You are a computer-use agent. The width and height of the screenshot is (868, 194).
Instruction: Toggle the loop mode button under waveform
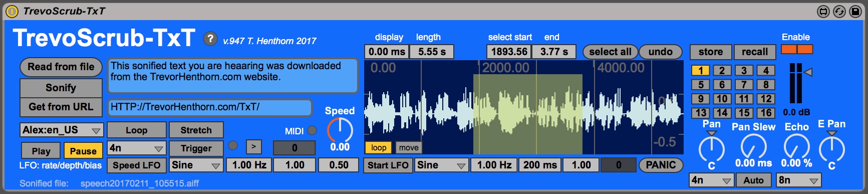point(379,147)
